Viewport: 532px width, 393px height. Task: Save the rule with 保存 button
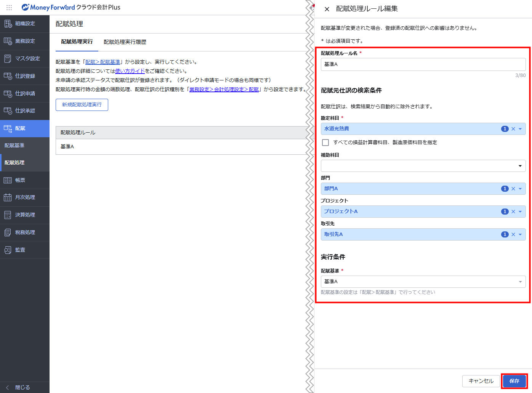(x=514, y=381)
